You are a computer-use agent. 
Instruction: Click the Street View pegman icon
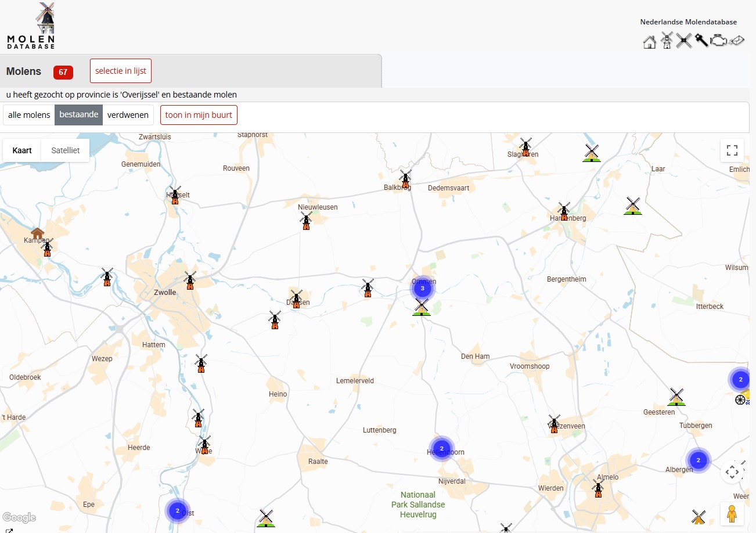[732, 514]
